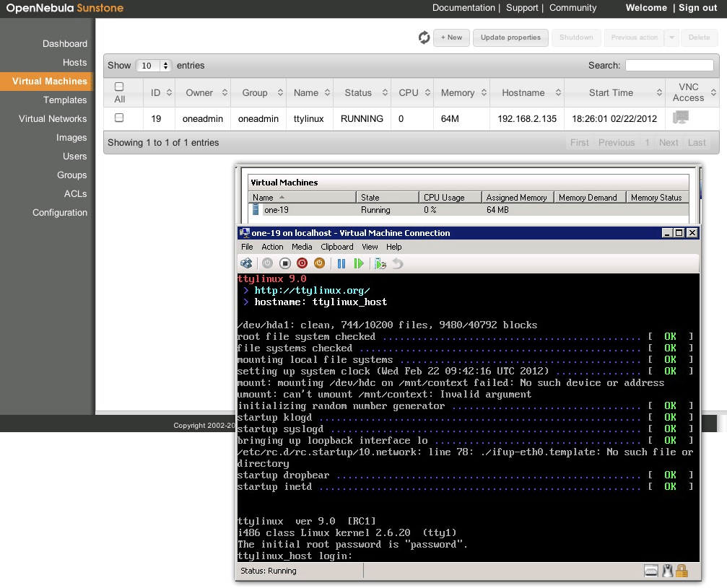Click the keyboard status icon in VM window
This screenshot has width=727, height=588.
point(651,571)
